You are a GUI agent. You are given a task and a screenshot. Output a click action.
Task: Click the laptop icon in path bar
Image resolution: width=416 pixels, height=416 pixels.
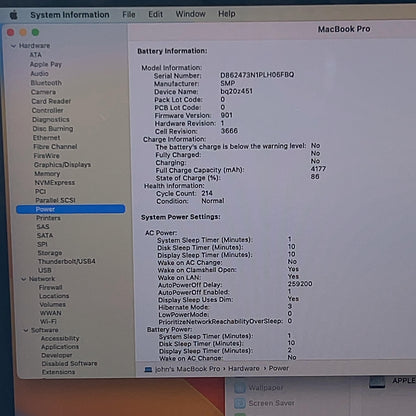148,370
